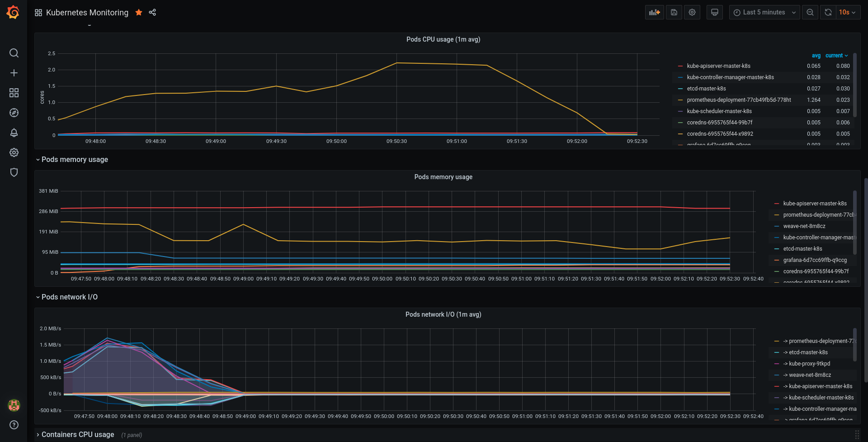Open the search magnifier in the sidebar

coord(14,53)
